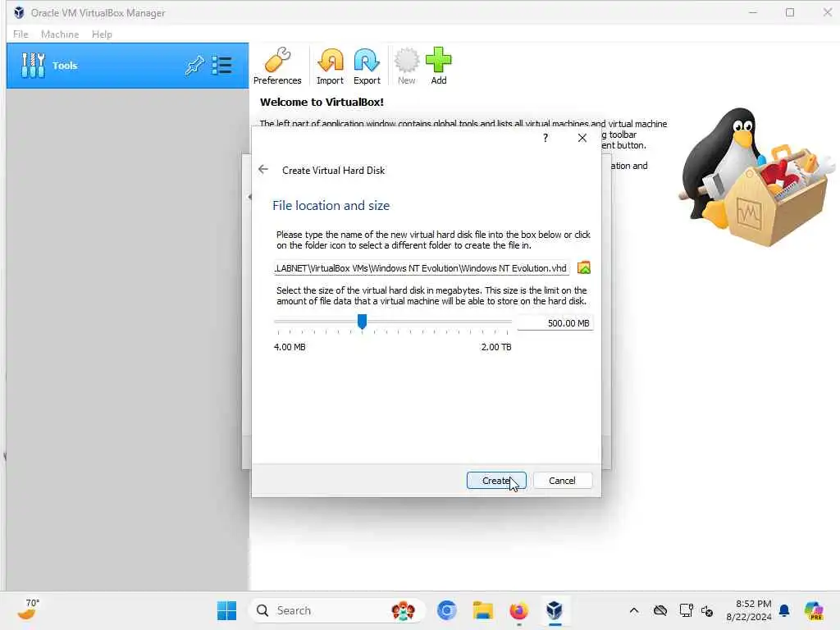Click the New machine toolbar icon
The width and height of the screenshot is (840, 630).
[407, 66]
